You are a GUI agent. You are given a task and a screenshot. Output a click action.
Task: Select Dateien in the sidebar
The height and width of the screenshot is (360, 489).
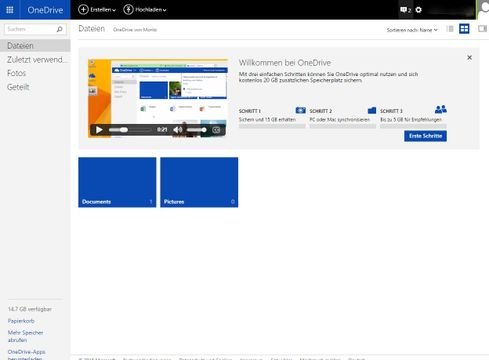35,46
